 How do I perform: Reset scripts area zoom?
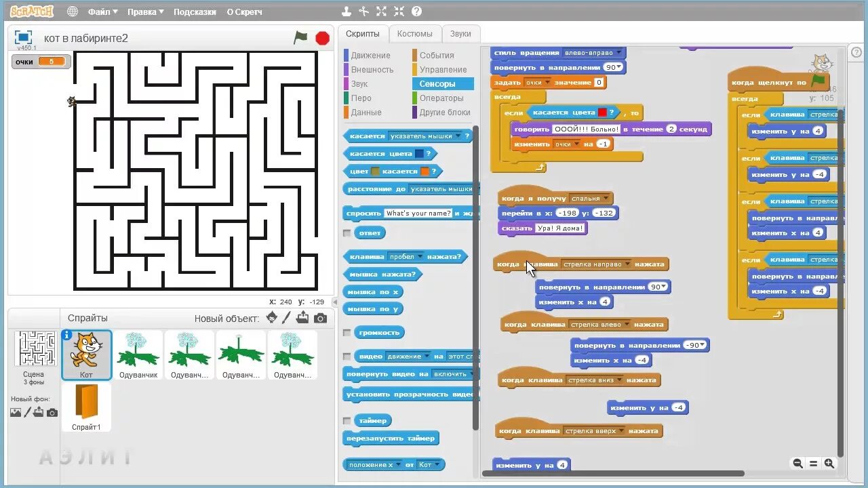click(813, 464)
